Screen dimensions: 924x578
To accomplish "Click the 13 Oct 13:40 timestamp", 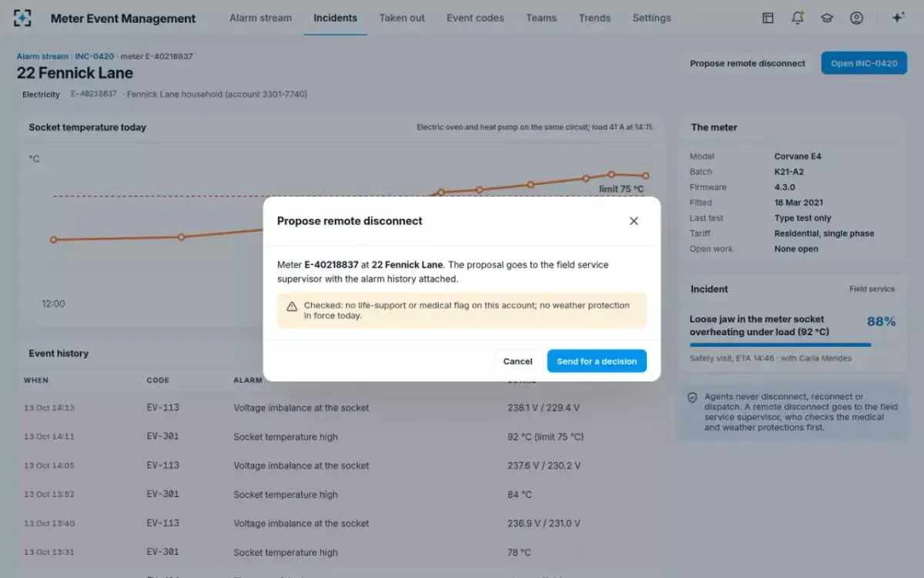I will (x=49, y=523).
